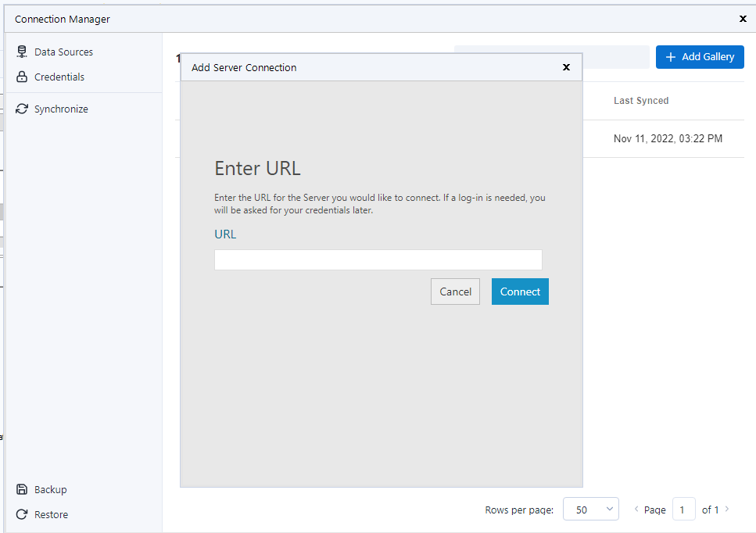Select the Data Sources database icon
This screenshot has width=756, height=533.
click(21, 51)
